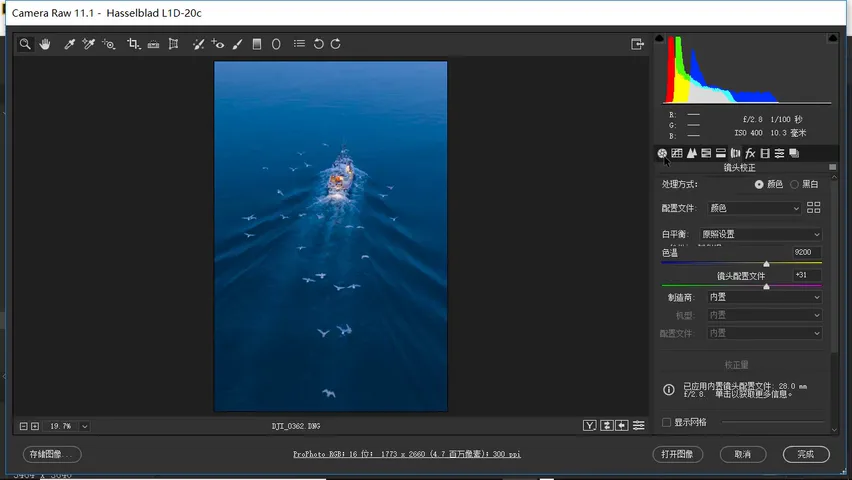Open browse profiles grid icon
Image resolution: width=852 pixels, height=480 pixels.
pyautogui.click(x=813, y=207)
